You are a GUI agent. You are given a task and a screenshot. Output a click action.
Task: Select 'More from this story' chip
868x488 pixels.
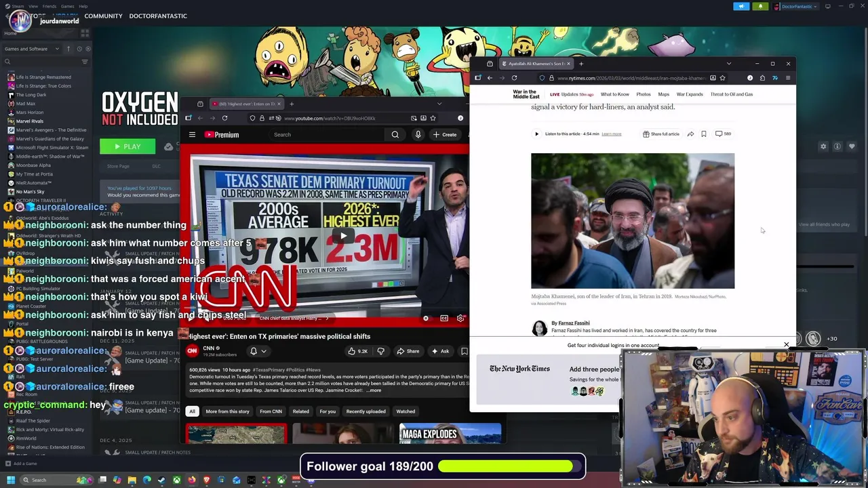coord(227,411)
